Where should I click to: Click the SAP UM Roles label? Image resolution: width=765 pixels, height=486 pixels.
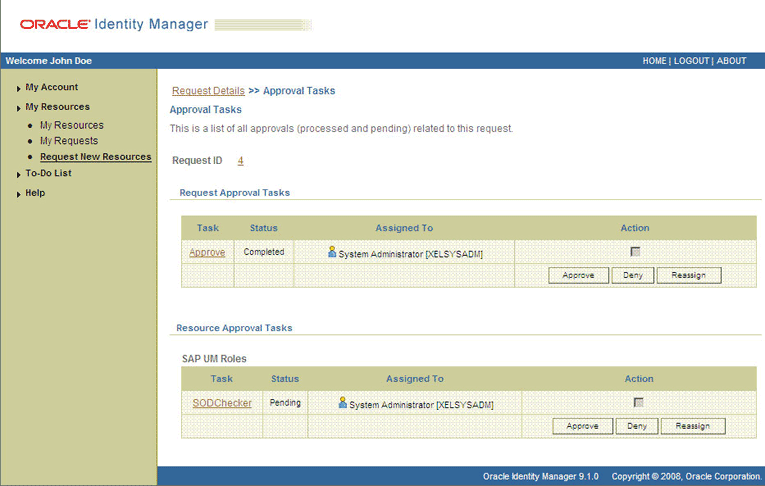214,359
